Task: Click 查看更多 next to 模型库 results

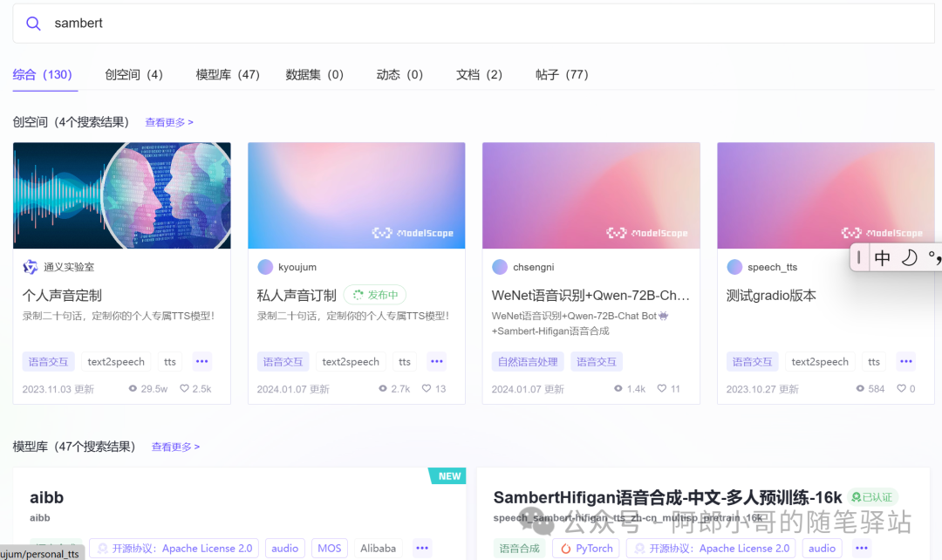Action: [175, 447]
